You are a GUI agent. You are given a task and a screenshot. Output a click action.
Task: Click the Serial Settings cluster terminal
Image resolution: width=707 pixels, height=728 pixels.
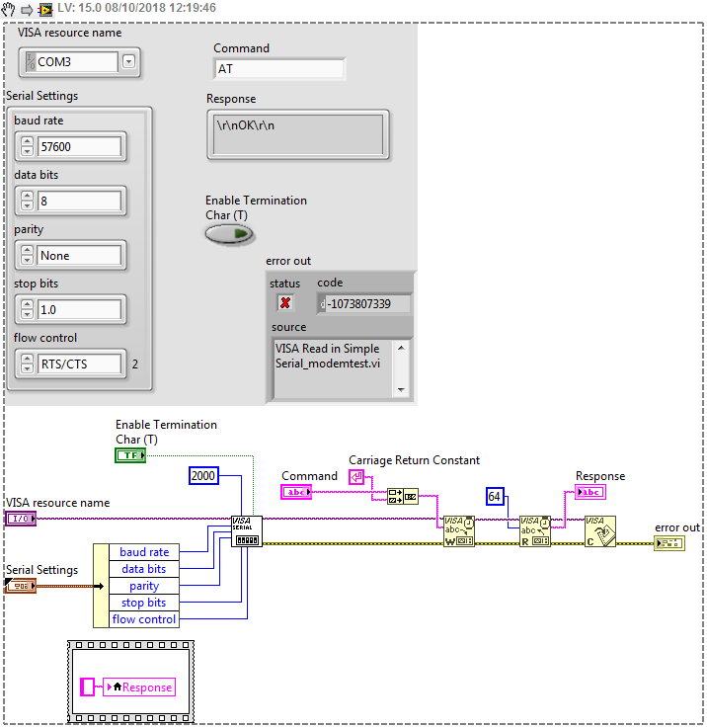(21, 586)
